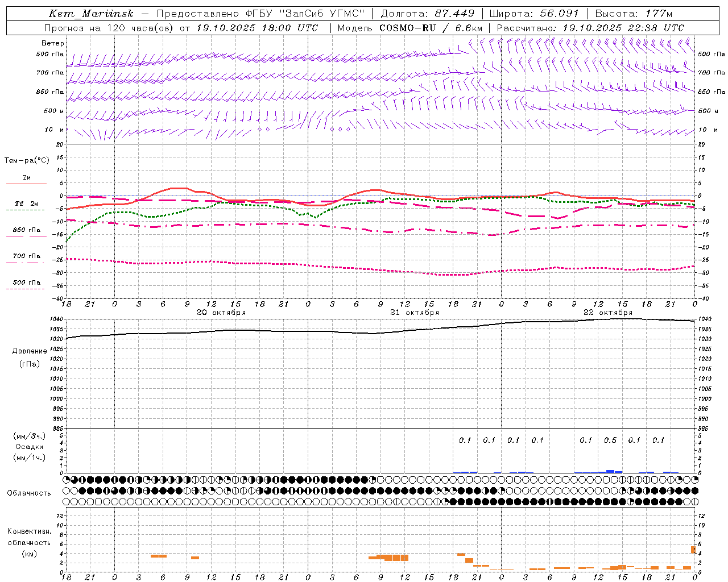The width and height of the screenshot is (728, 582).
Task: Click the Ветер wind panel label
Action: coord(53,43)
